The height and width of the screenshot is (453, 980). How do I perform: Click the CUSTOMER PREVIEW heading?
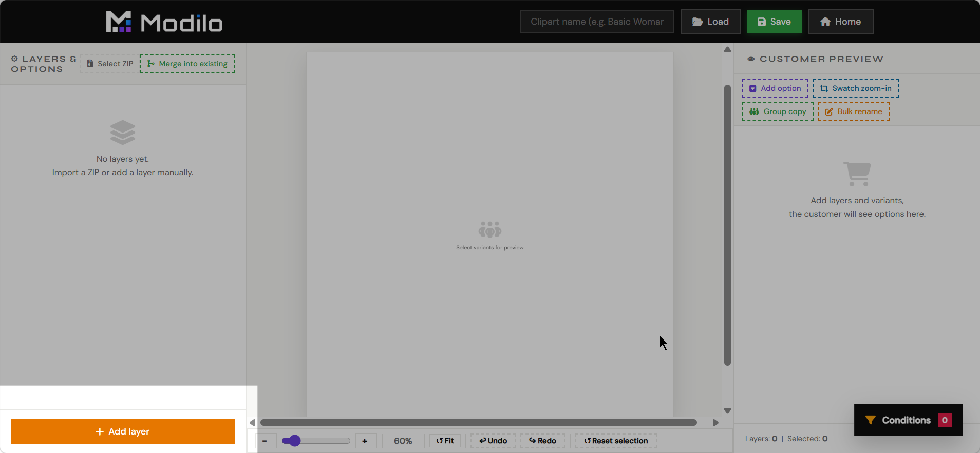tap(821, 59)
